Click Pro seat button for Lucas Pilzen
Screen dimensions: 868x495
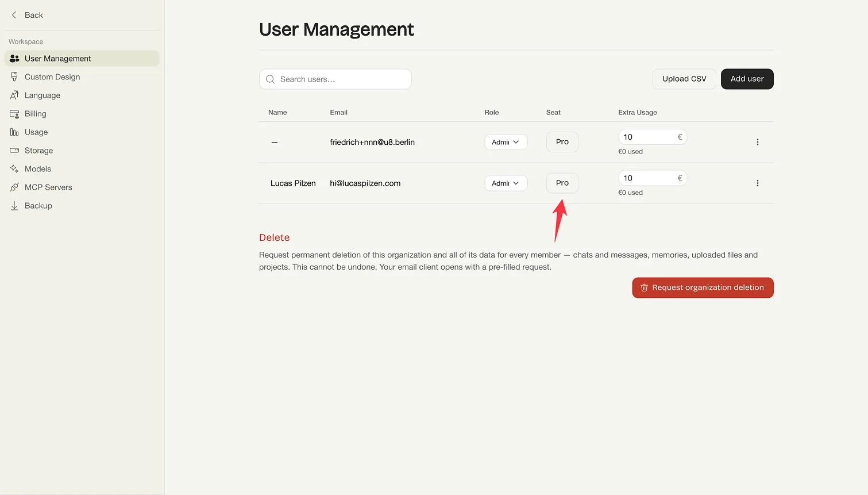pos(562,183)
